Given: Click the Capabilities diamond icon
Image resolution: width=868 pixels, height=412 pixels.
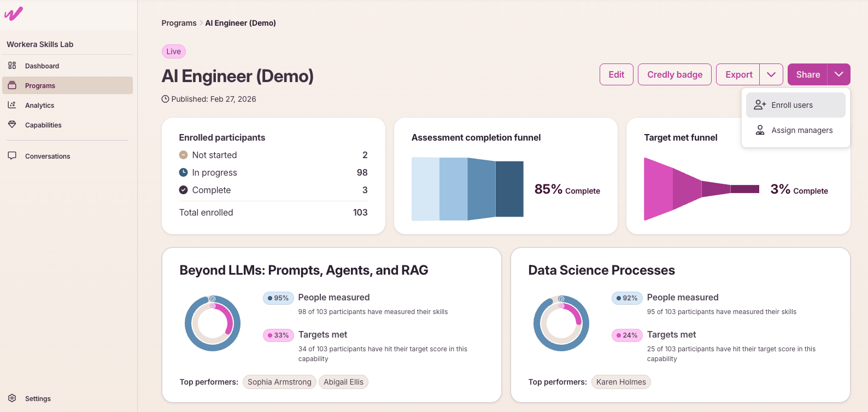Looking at the screenshot, I should 12,125.
